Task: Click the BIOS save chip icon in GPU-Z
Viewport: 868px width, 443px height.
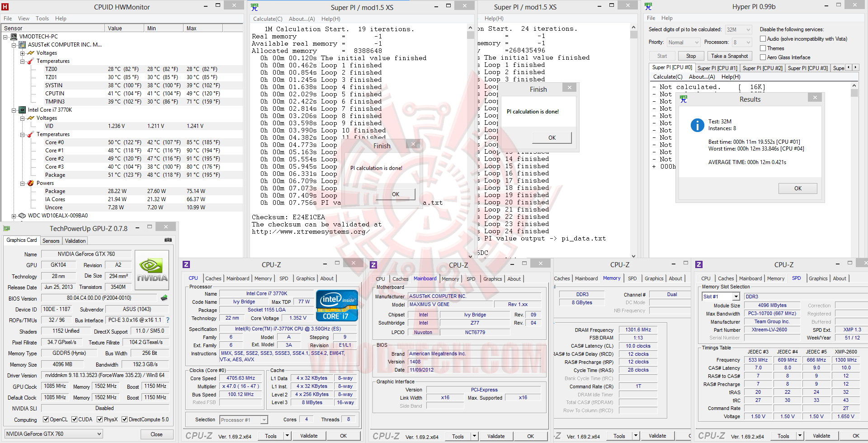Action: pyautogui.click(x=164, y=298)
